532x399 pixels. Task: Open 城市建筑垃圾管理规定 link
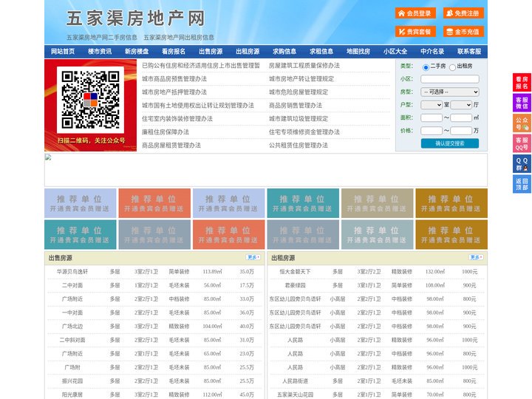pyautogui.click(x=299, y=119)
